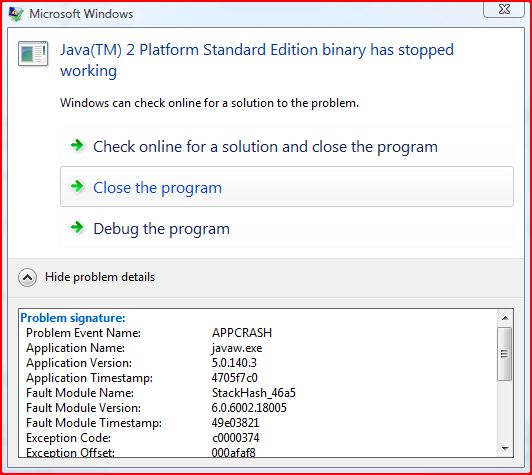This screenshot has width=532, height=475.
Task: Click the APPCRASH event name value
Action: point(242,333)
